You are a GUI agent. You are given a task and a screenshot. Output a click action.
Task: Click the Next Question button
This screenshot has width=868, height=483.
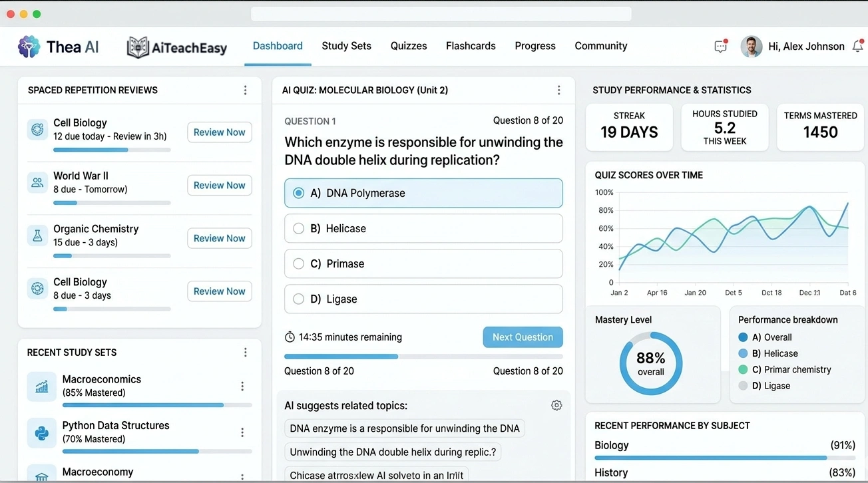click(x=523, y=337)
